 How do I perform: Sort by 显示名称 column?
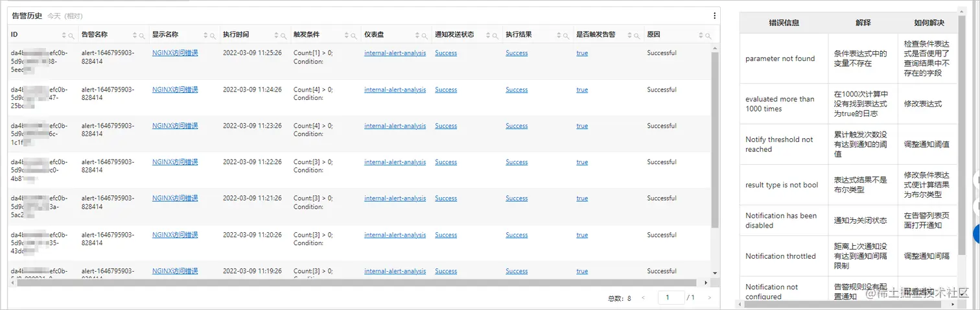205,35
